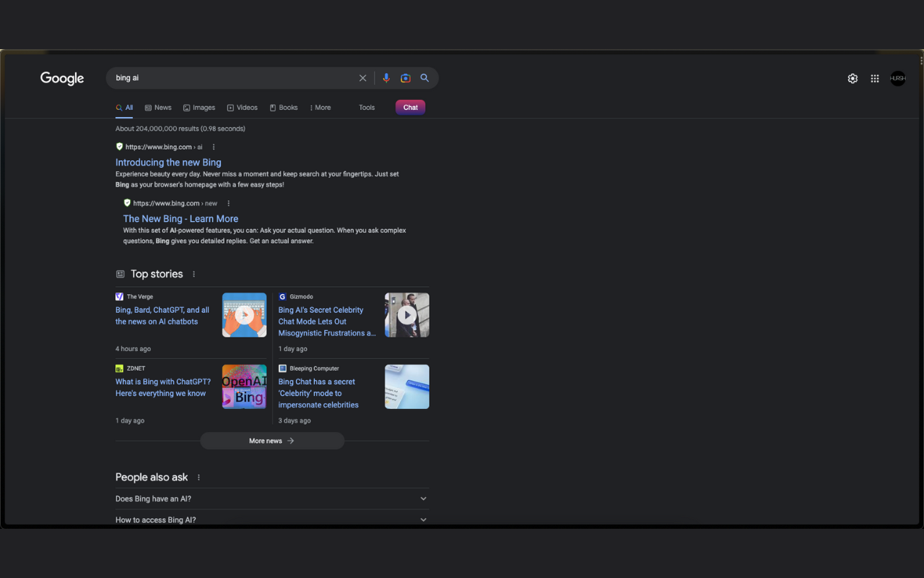924x578 pixels.
Task: Start voice search with microphone icon
Action: [386, 78]
